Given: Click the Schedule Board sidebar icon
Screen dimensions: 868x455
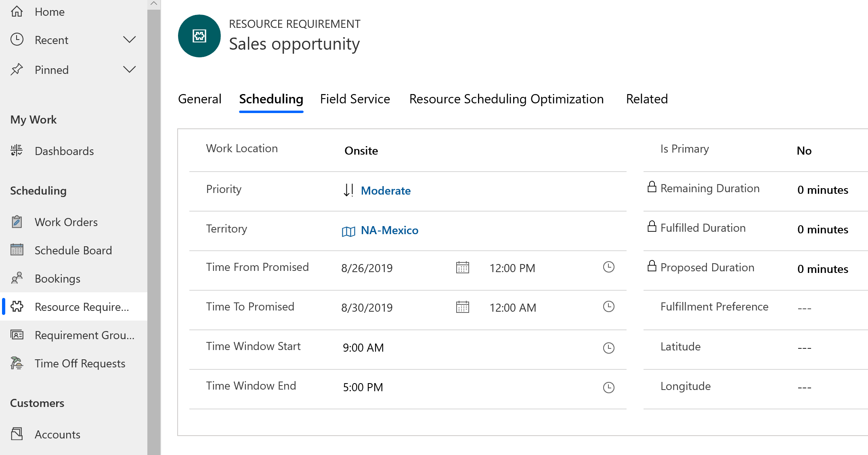Looking at the screenshot, I should pyautogui.click(x=16, y=250).
